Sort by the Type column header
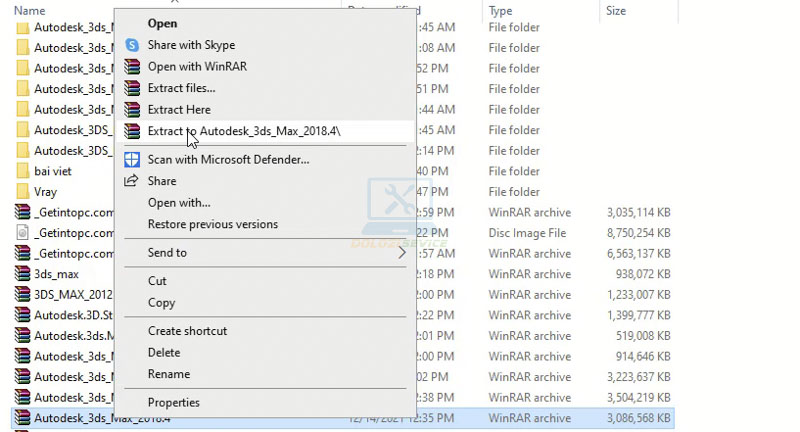This screenshot has width=800, height=432. pos(502,10)
